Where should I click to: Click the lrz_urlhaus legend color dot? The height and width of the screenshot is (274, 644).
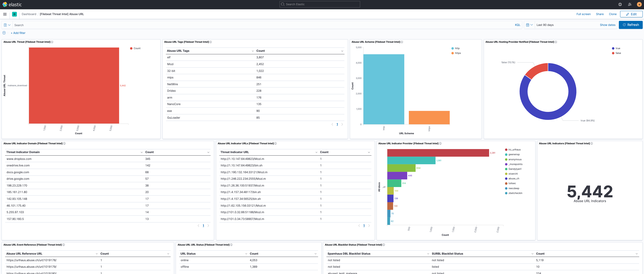(506, 150)
